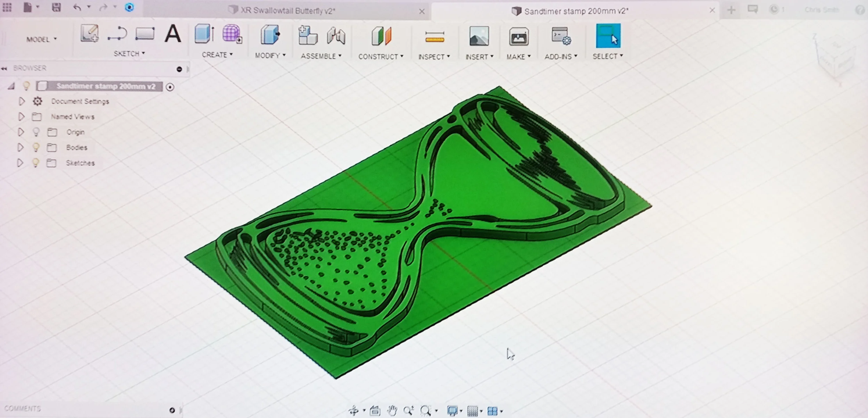Open the MODIFY menu
The image size is (868, 418).
[x=270, y=55]
